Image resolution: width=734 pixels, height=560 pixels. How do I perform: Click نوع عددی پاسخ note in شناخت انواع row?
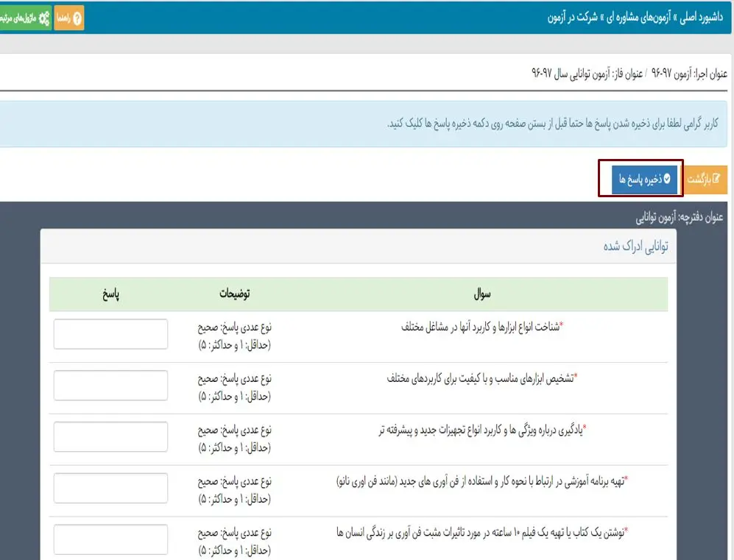point(235,327)
